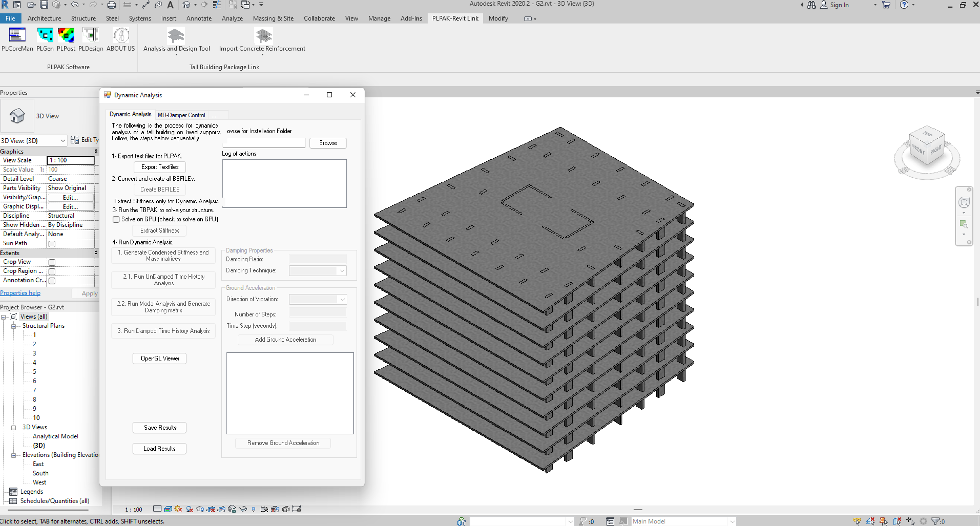Toggle the Annotation Crop checkbox
The width and height of the screenshot is (980, 526).
tap(52, 281)
